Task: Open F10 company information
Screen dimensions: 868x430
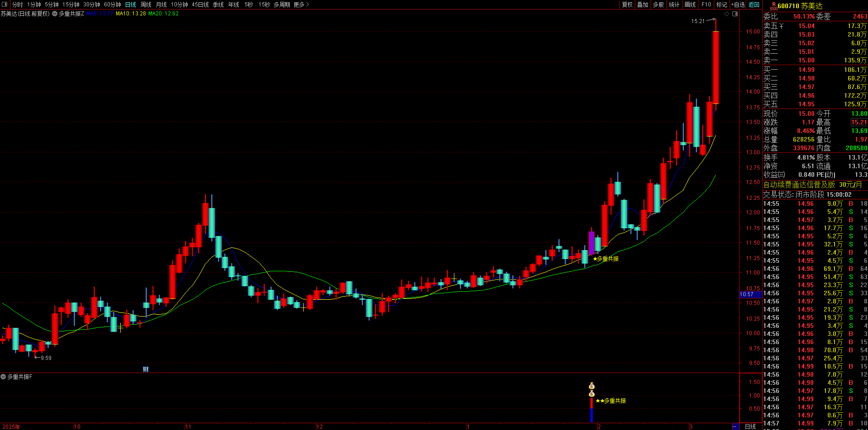Action: point(706,5)
